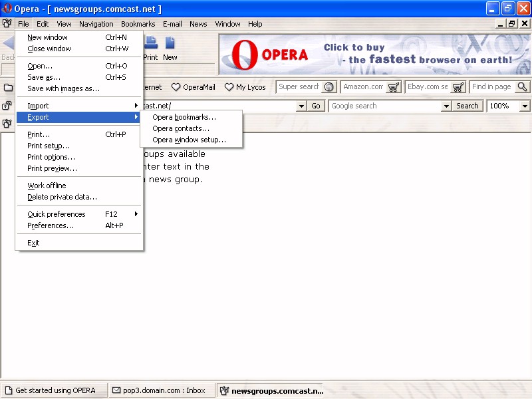Click the Amazon.com search cart icon

tap(394, 87)
